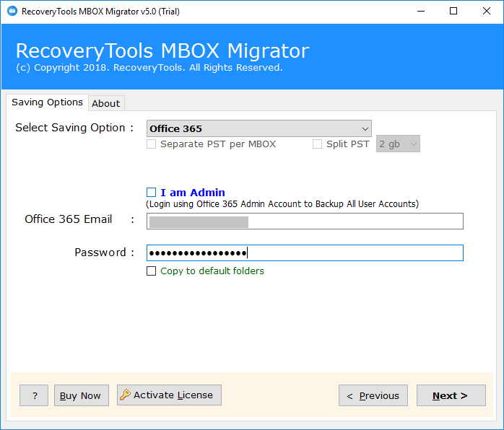Select the Saving Options tab
Screen dimensions: 504x430
(47, 102)
